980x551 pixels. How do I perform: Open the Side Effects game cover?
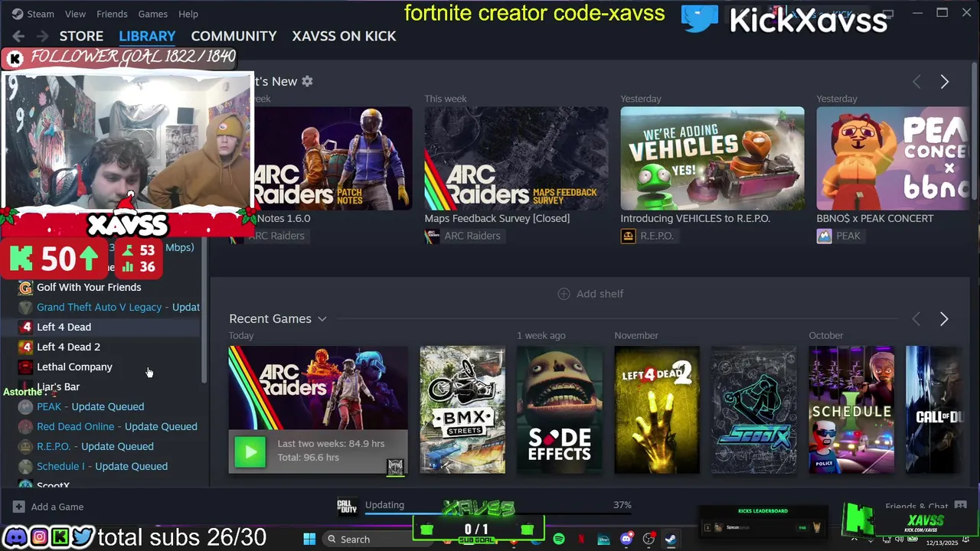[x=560, y=409]
